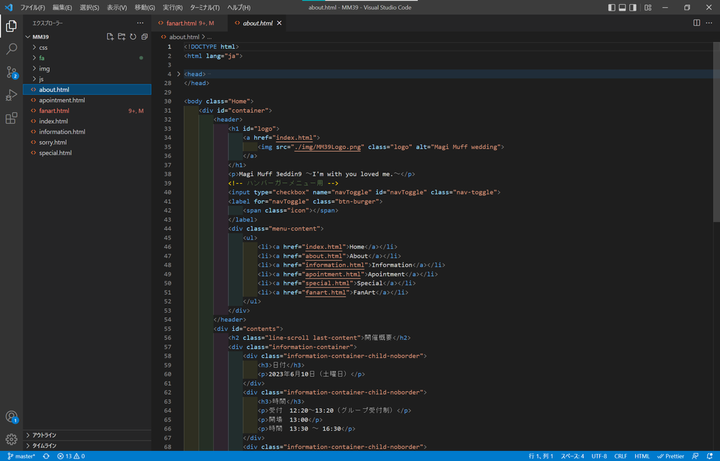Expand the アウトライン section
720x461 pixels.
pos(44,435)
